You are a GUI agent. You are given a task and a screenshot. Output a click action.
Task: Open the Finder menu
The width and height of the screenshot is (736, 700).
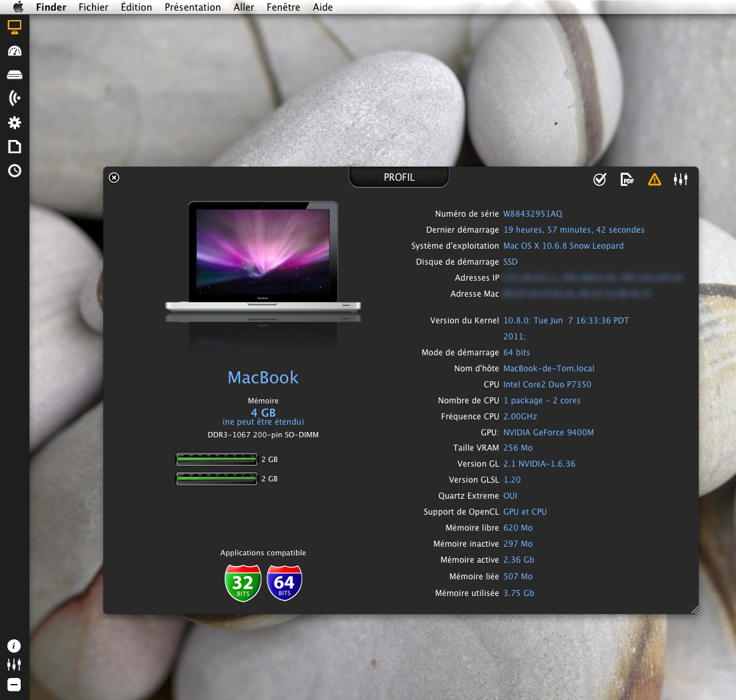click(51, 7)
